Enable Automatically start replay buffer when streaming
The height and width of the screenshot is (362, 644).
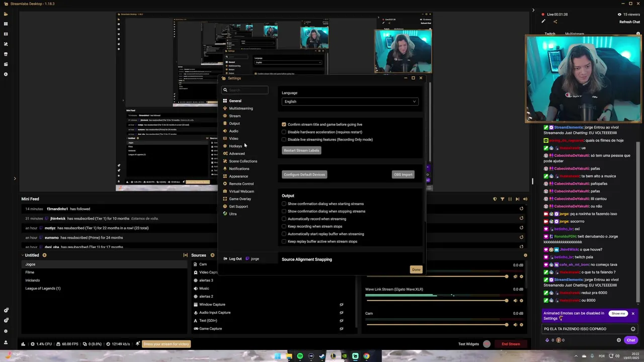[x=284, y=234]
